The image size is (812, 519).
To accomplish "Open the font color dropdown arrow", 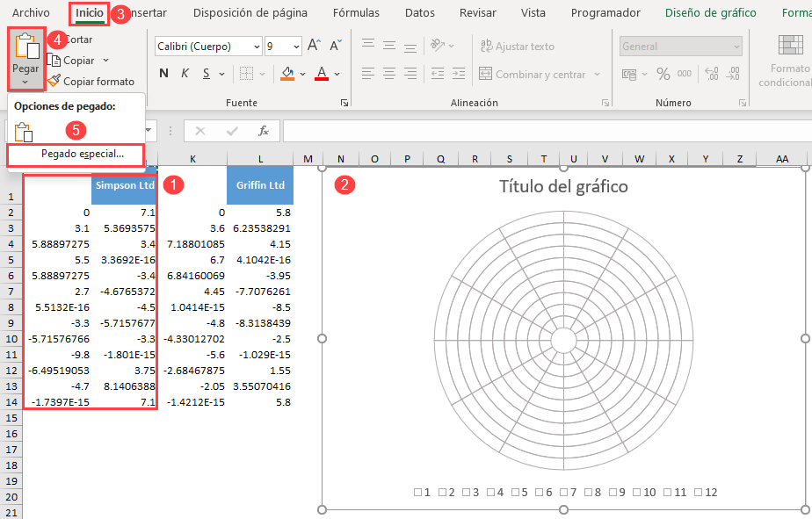I will coord(337,74).
